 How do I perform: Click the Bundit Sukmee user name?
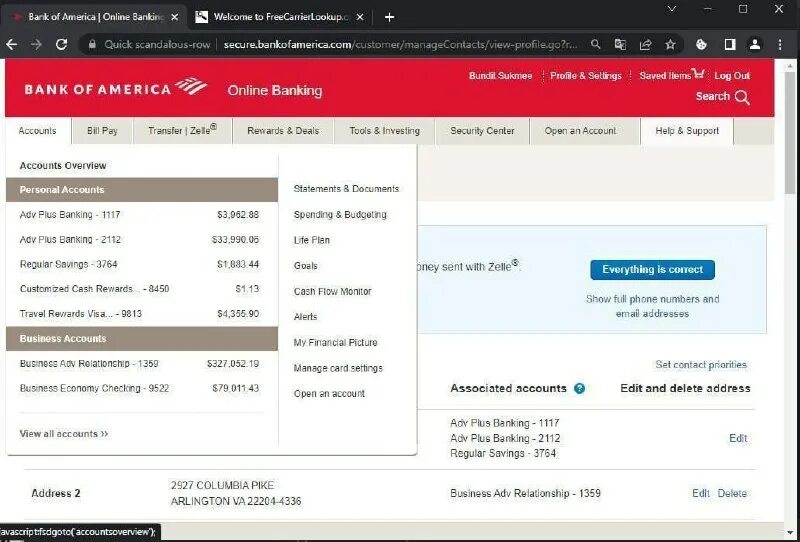coord(501,76)
